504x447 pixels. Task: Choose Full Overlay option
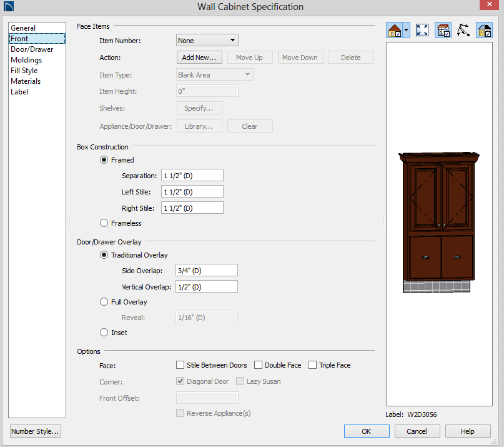pos(104,302)
